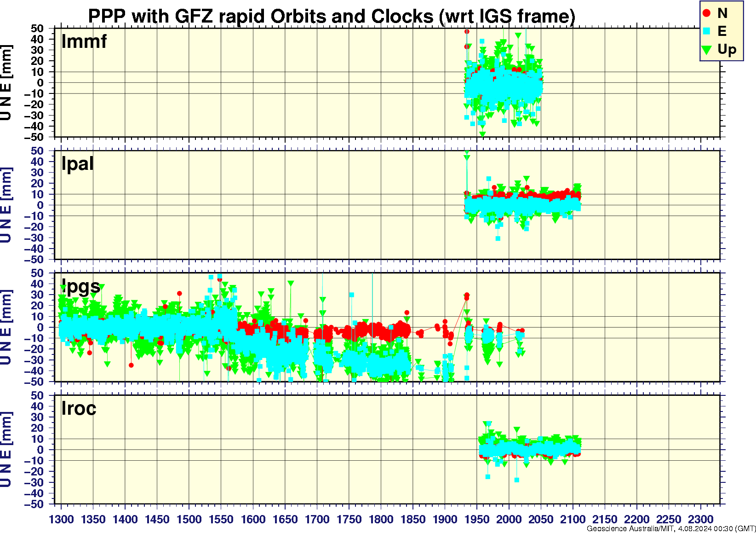Click the x-axis label 2250
This screenshot has width=756, height=533.
pos(669,520)
